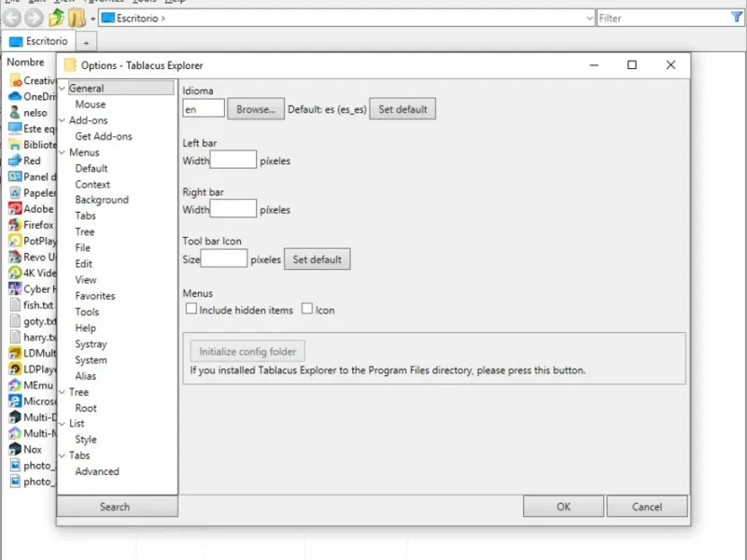Select the Microsoft Edge shortcut icon
Viewport: 747px width, 560px height.
click(15, 401)
